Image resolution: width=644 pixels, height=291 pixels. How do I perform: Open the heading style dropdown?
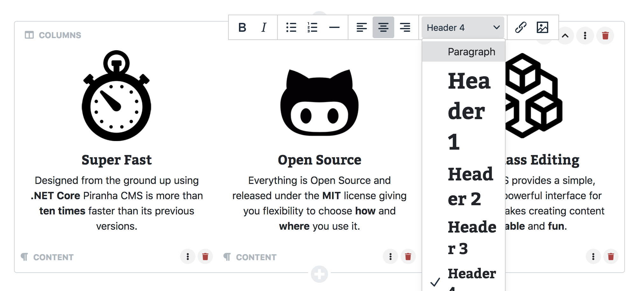coord(462,28)
